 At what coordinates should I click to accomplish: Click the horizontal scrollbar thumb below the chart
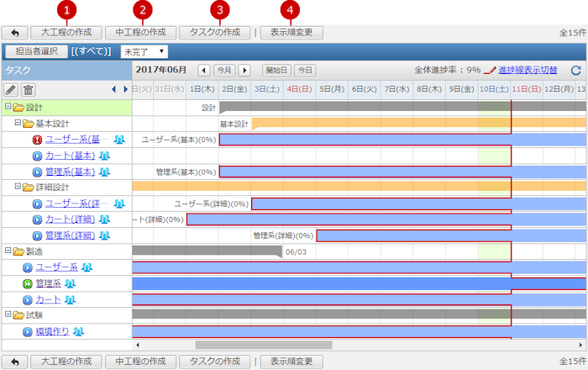tap(263, 345)
